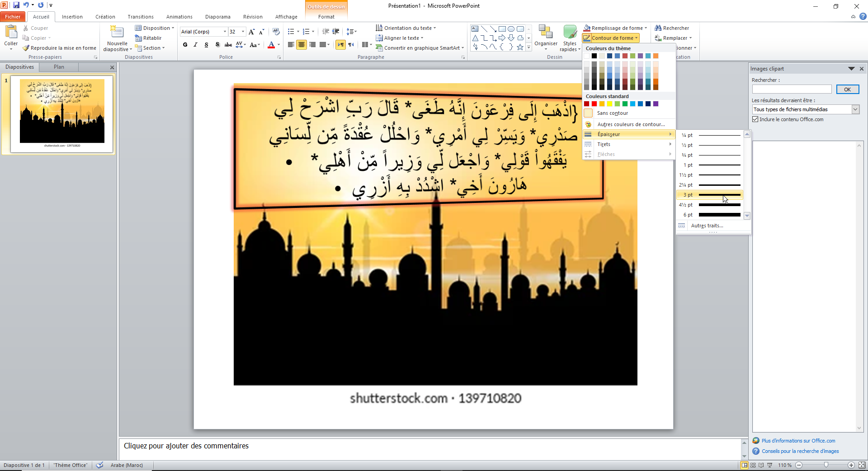Pick the purple standard outline color
The image size is (868, 471).
pyautogui.click(x=656, y=104)
